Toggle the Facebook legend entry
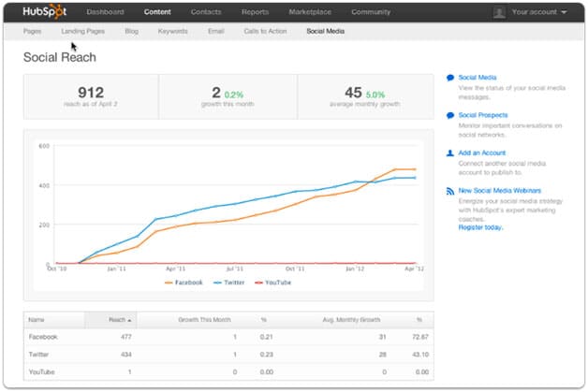 coord(184,283)
